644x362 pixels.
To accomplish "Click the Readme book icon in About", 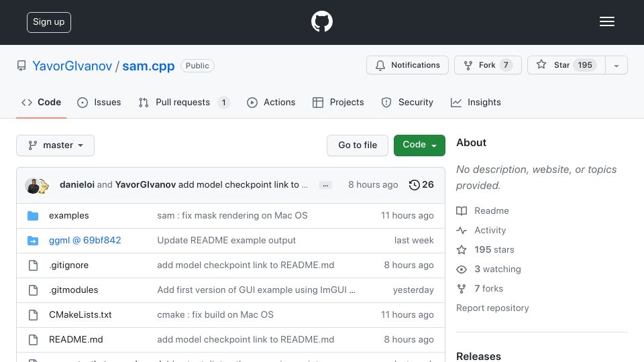I will 462,211.
